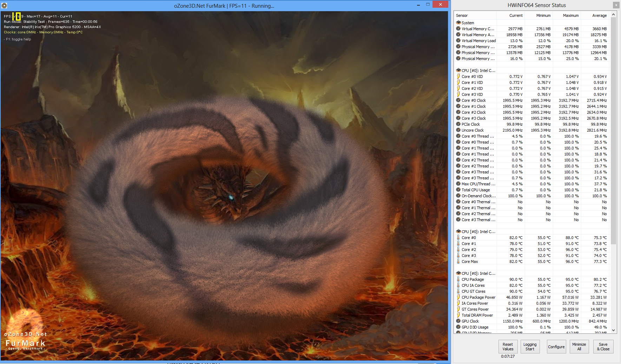Click the Core #0 temperature thermometer icon

(458, 237)
